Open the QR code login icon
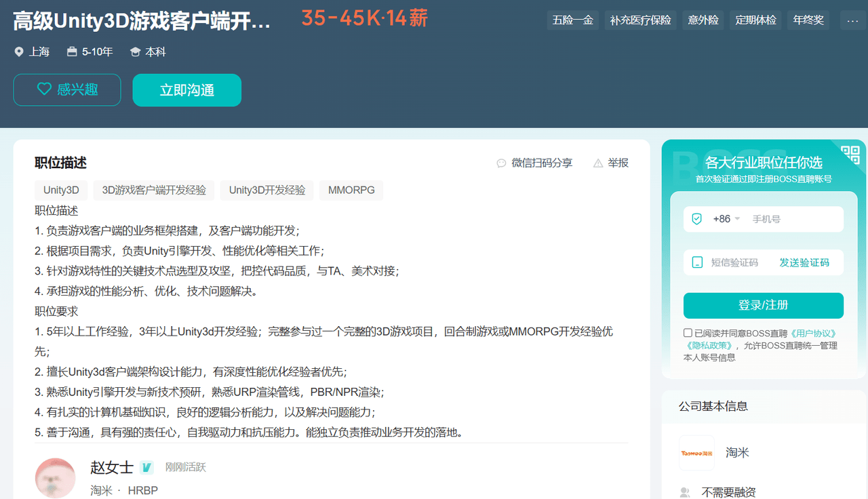868x499 pixels. (x=850, y=155)
